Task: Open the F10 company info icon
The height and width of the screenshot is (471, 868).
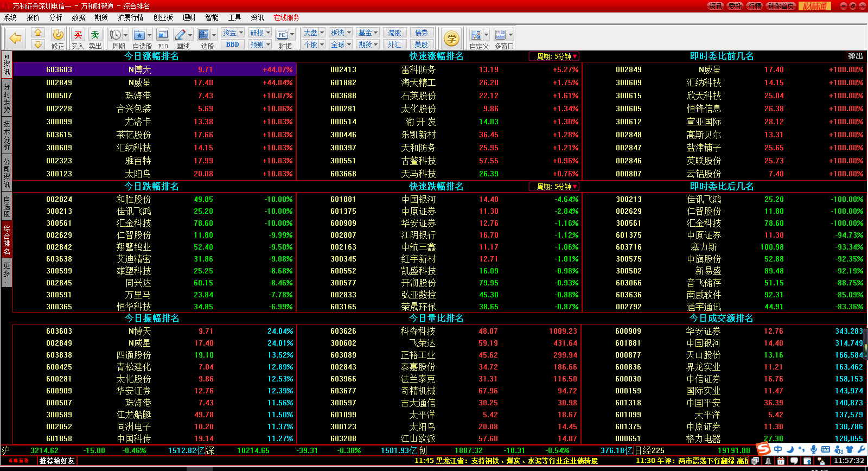Action: point(163,38)
